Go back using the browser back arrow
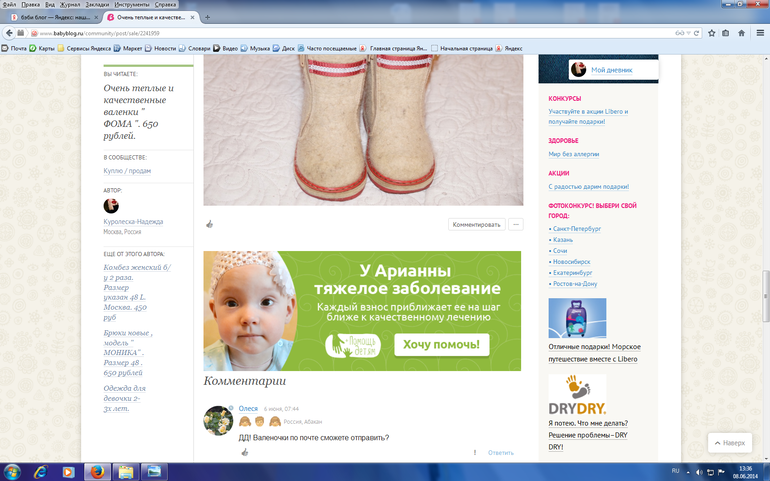 tap(9, 33)
